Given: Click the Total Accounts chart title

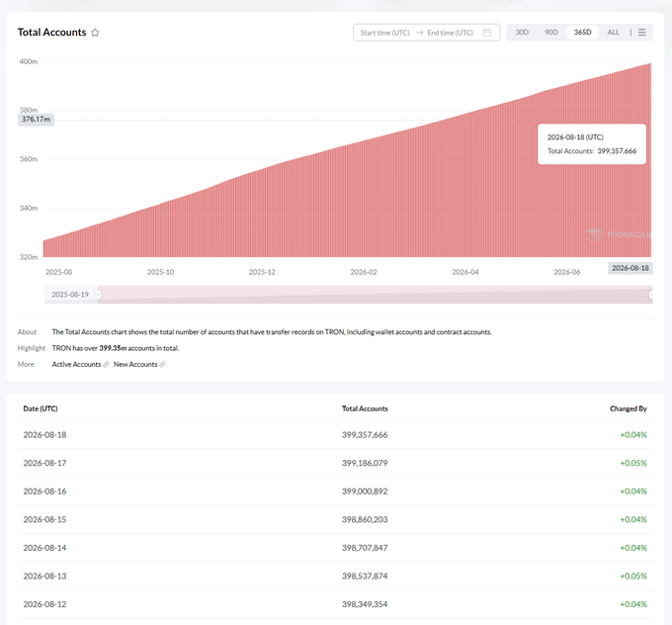Looking at the screenshot, I should pos(51,33).
